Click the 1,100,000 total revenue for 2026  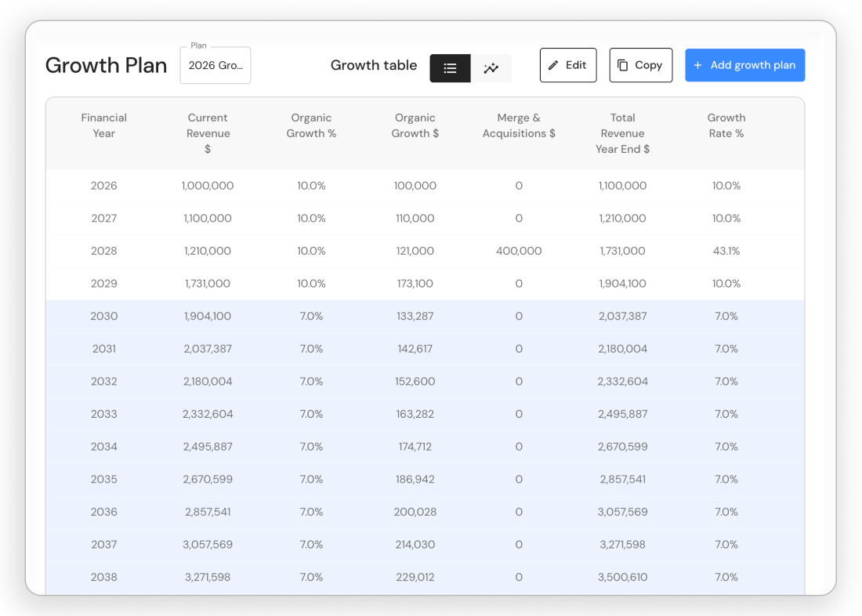pyautogui.click(x=622, y=186)
